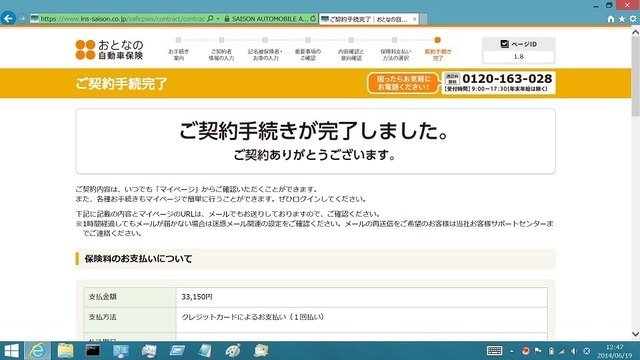Click the 支払金額 row label
The image size is (640, 360).
tap(102, 297)
